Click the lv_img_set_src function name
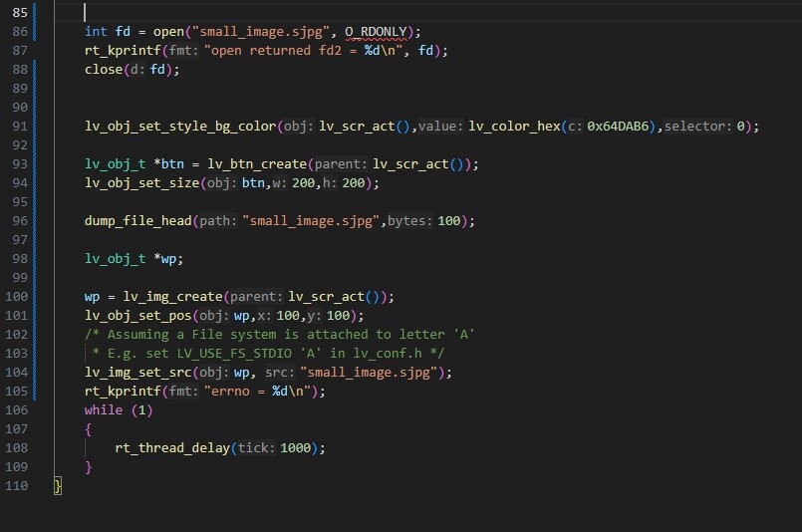Screen dimensions: 802x532 [137, 373]
